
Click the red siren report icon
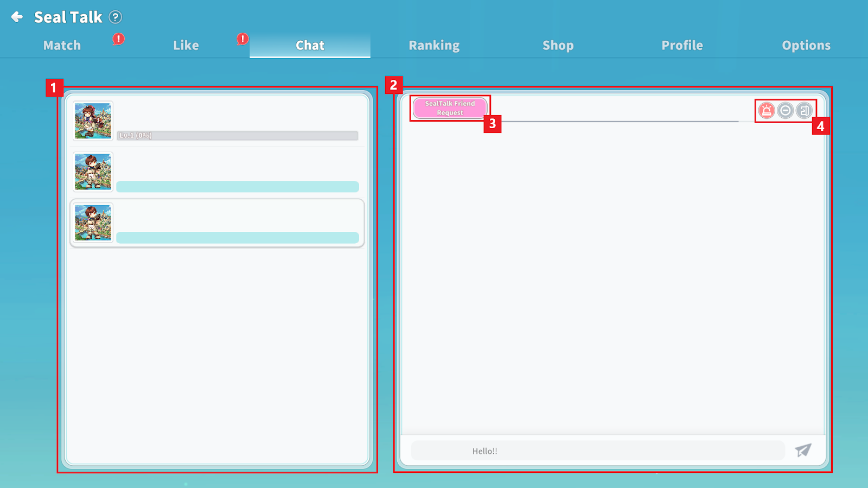tap(766, 111)
